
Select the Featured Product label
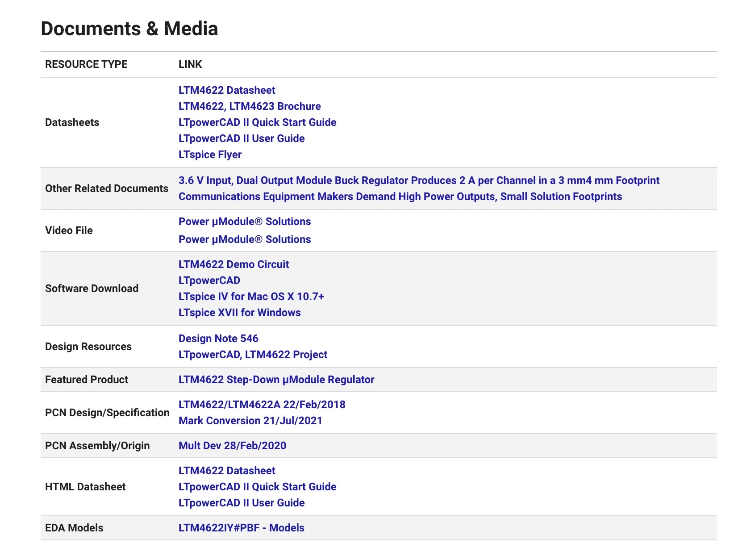tap(87, 380)
